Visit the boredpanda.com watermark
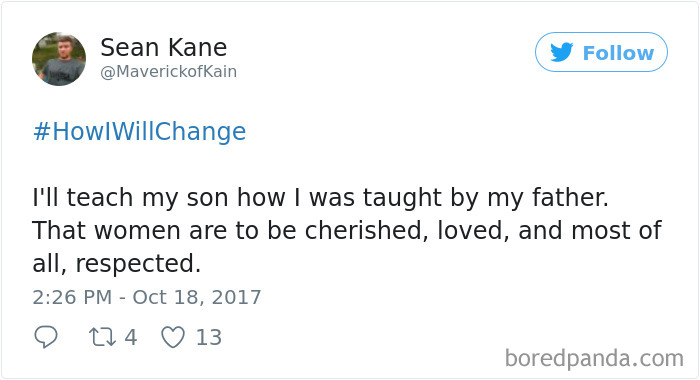The image size is (700, 380). coord(594,358)
